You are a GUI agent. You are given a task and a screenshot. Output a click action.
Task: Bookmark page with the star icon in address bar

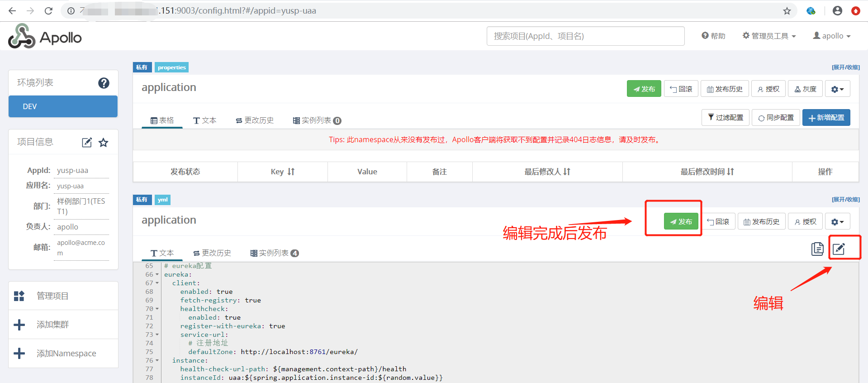[787, 11]
